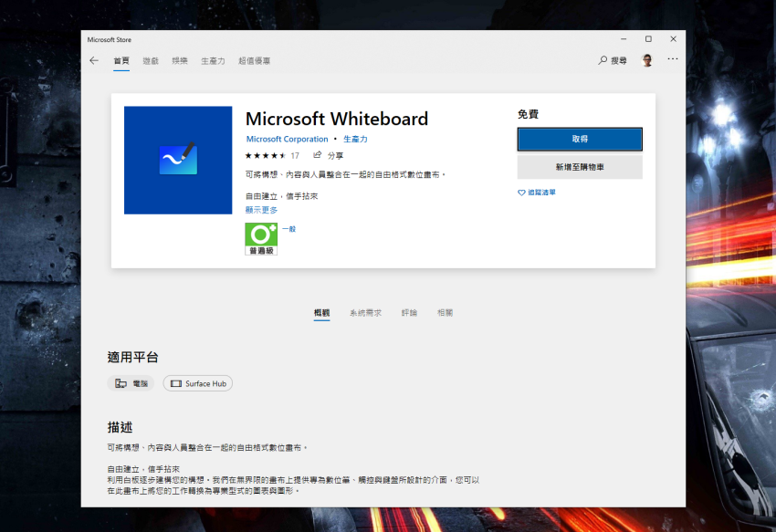Maximize the Microsoft Store window
Image resolution: width=776 pixels, height=532 pixels.
tap(648, 39)
